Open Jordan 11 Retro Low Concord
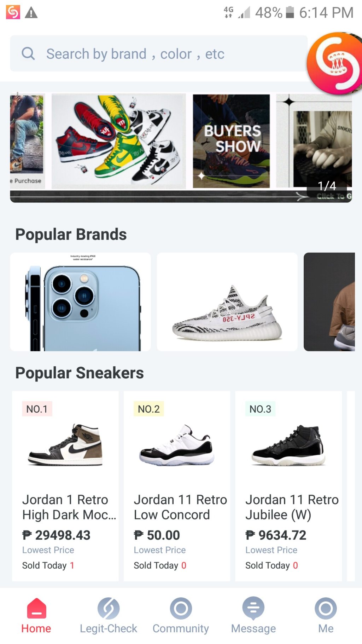Image resolution: width=362 pixels, height=644 pixels. tap(177, 486)
